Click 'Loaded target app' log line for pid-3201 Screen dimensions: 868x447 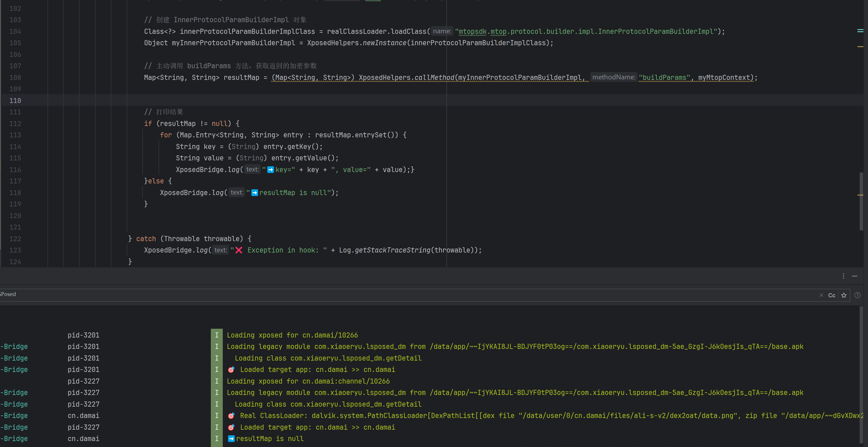(311, 369)
